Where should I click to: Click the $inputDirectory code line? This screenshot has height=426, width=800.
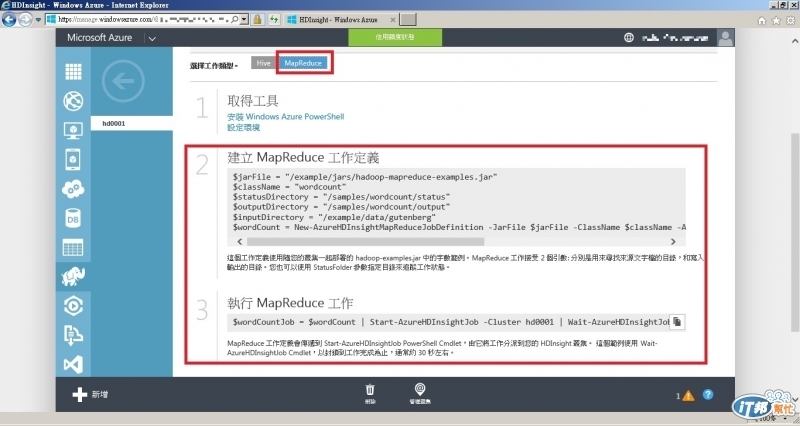tap(334, 217)
